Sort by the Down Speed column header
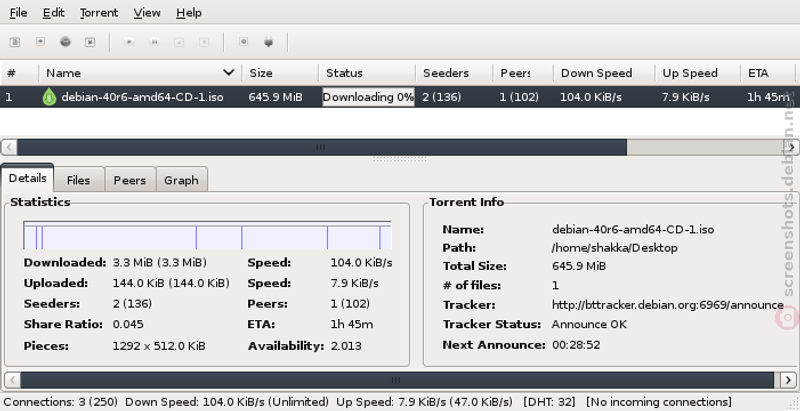This screenshot has width=800, height=411. pos(604,73)
